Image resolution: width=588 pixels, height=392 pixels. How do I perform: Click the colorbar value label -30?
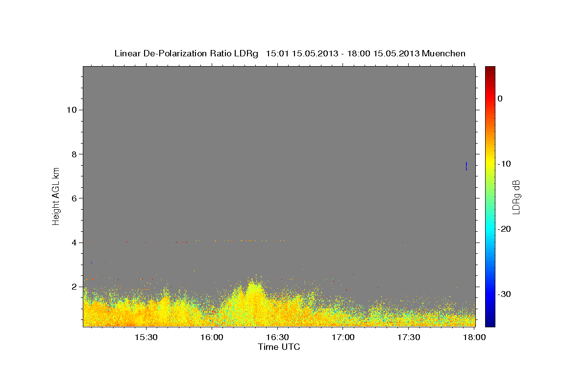point(505,294)
